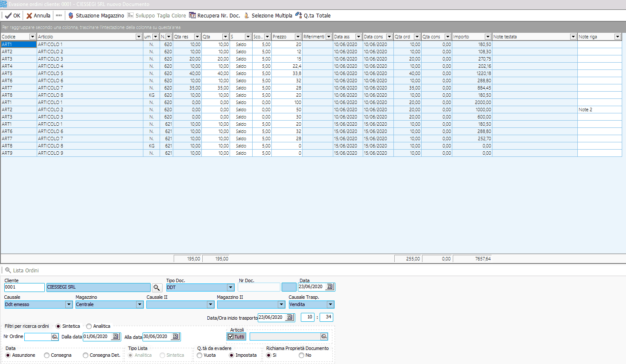Choose Assunzione date option
The image size is (626, 364).
pyautogui.click(x=8, y=355)
